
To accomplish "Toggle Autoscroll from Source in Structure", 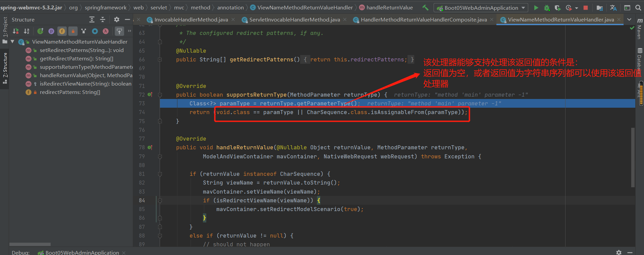I will click(119, 31).
